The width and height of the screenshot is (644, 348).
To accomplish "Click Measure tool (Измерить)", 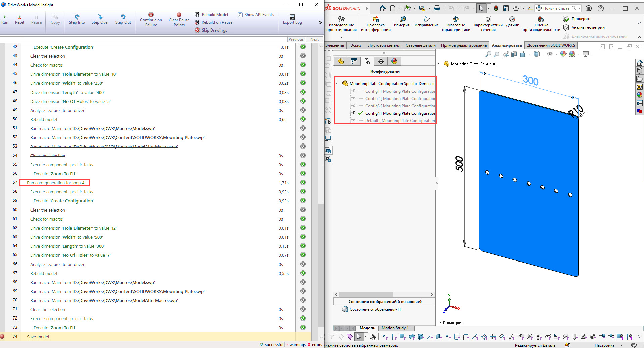I will tap(402, 22).
